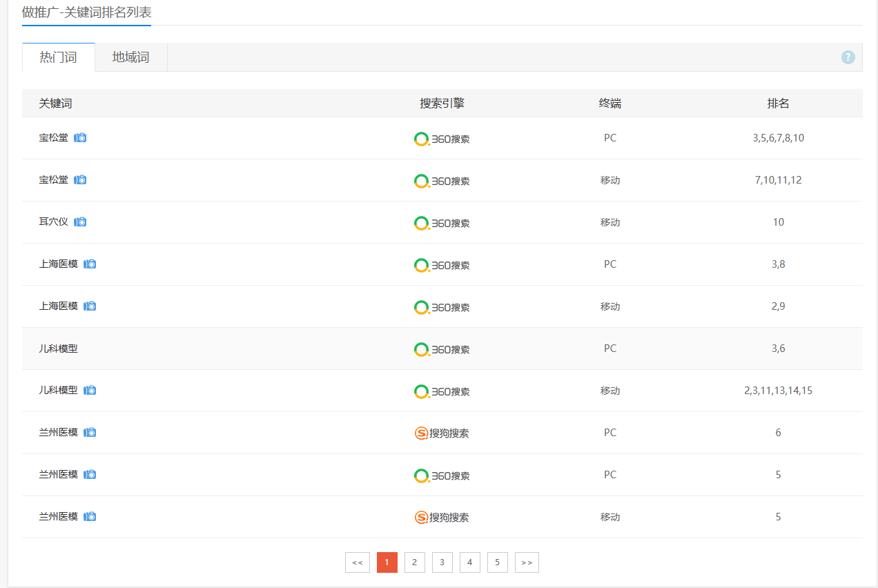The width and height of the screenshot is (878, 588).
Task: Click 移动 terminal cell in 耳穴仪 row
Action: click(610, 222)
